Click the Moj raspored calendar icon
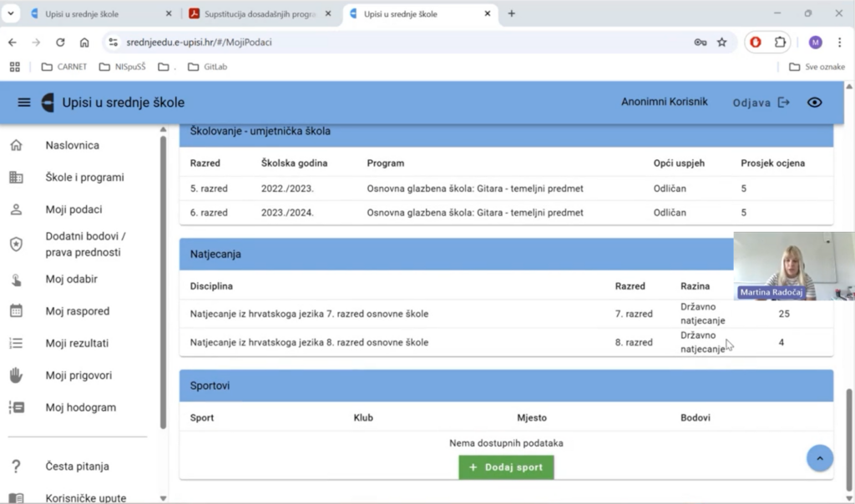 point(16,311)
